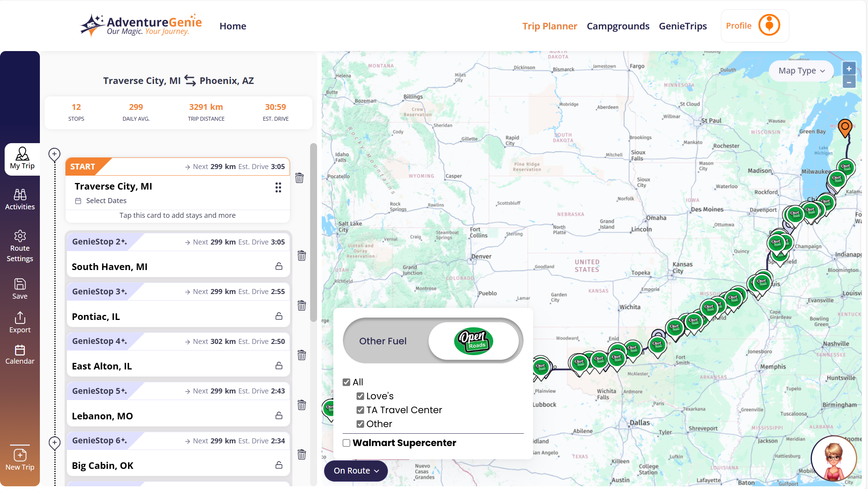868x489 pixels.
Task: Open the Campgrounds page
Action: point(618,26)
